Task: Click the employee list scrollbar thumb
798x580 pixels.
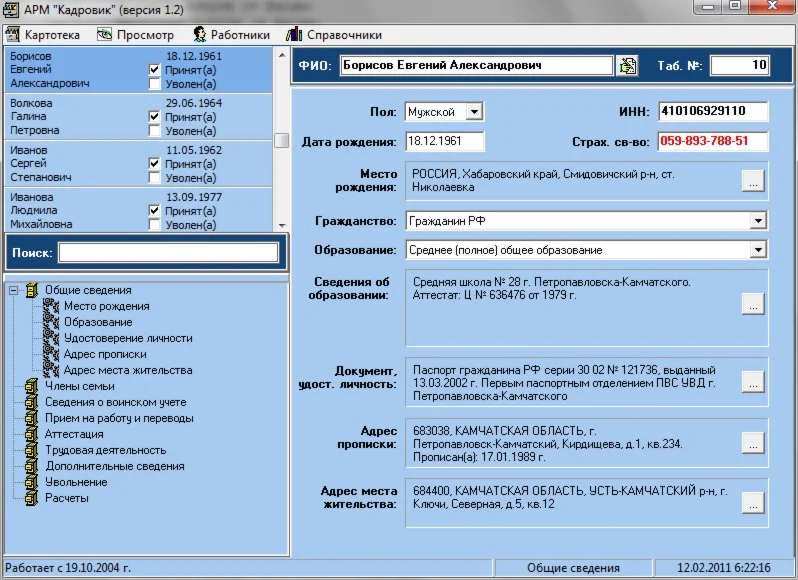Action: [x=282, y=140]
